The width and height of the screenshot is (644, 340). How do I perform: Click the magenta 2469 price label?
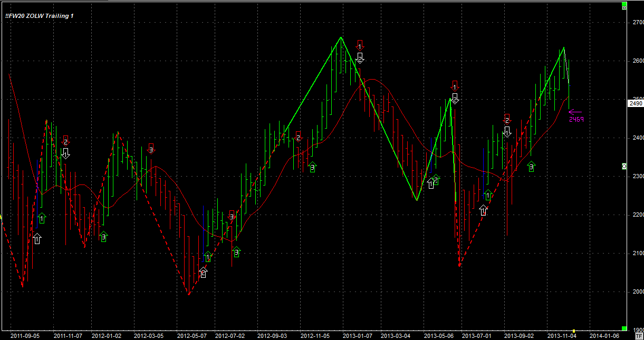point(576,120)
